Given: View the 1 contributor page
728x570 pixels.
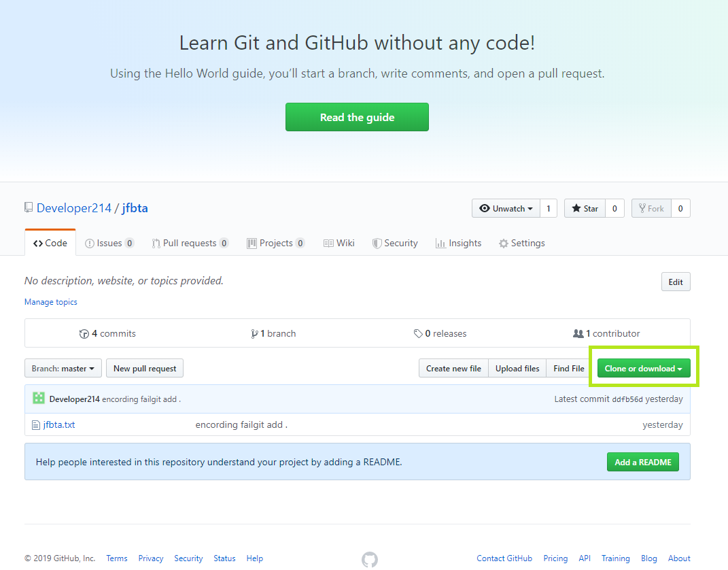Looking at the screenshot, I should (606, 333).
